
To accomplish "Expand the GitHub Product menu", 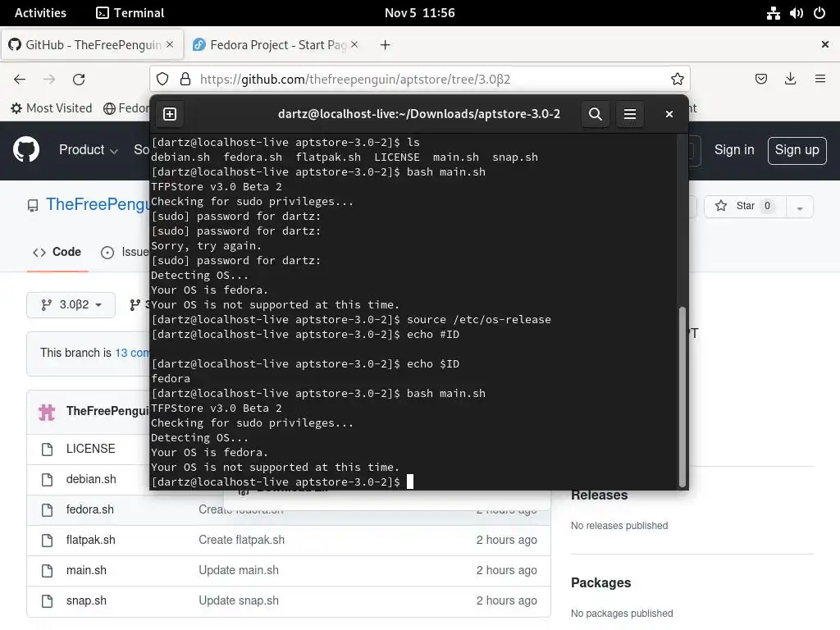I will click(x=89, y=150).
